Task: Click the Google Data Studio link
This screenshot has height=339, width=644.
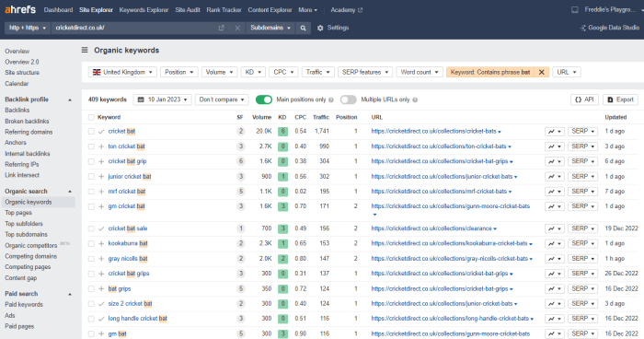Action: pos(610,28)
